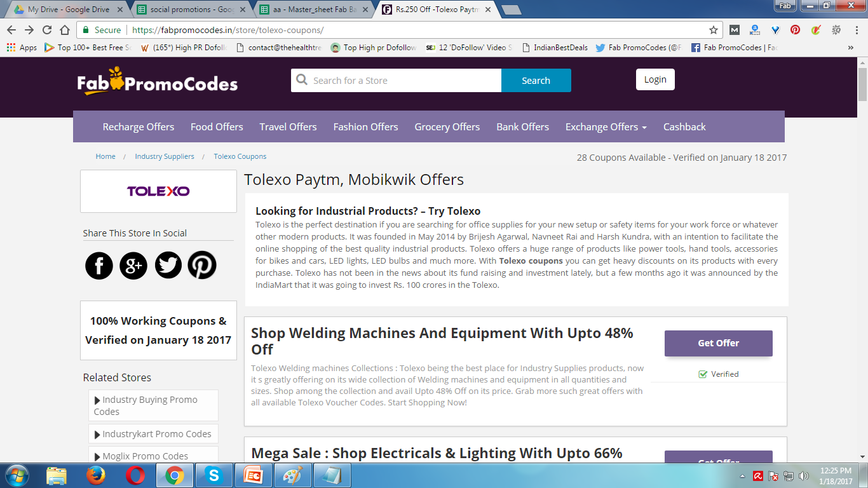Click the Tolexo store logo
The height and width of the screenshot is (488, 868).
coord(158,191)
